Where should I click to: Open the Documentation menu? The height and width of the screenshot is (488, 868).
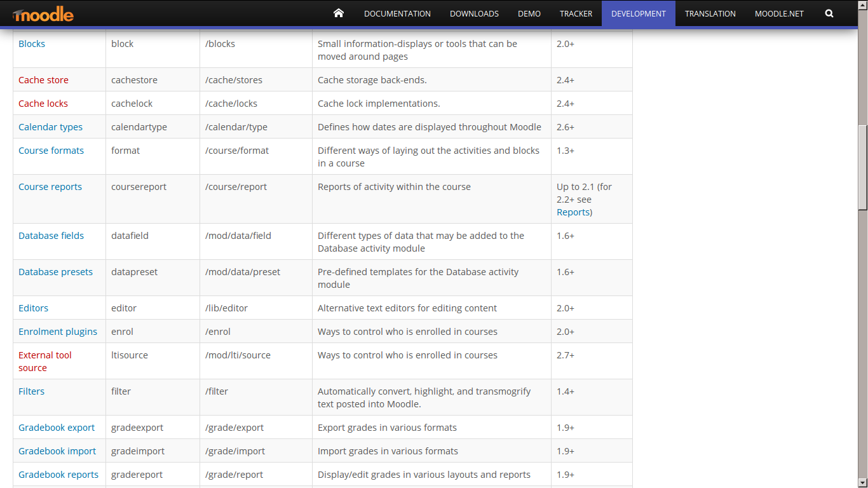[x=397, y=13]
